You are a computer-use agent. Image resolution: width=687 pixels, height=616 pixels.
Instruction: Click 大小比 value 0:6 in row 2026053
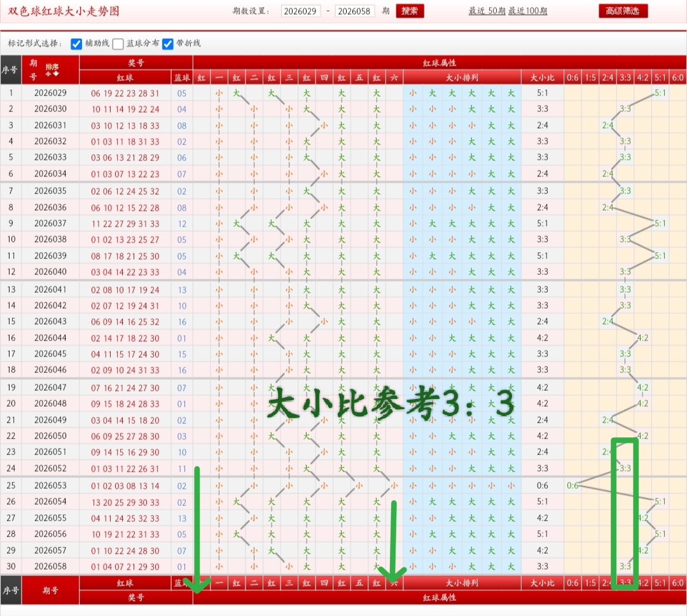pos(543,486)
